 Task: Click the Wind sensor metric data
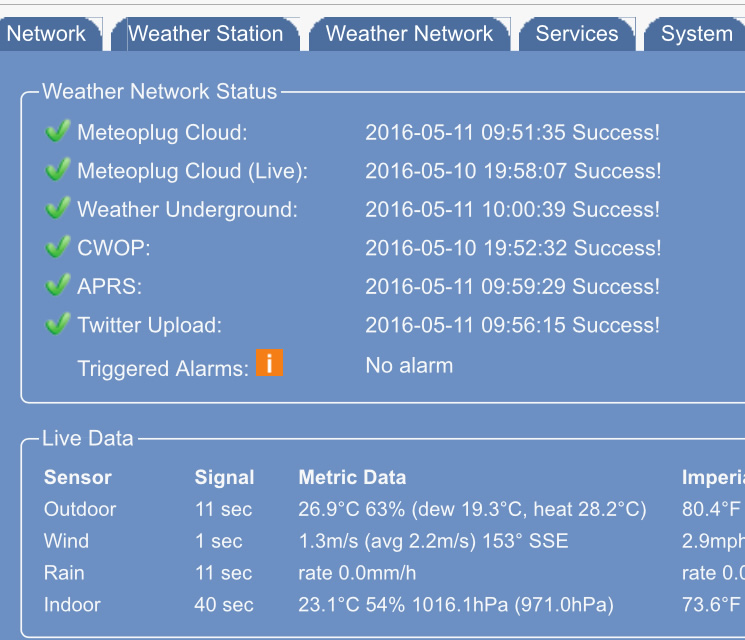[432, 541]
